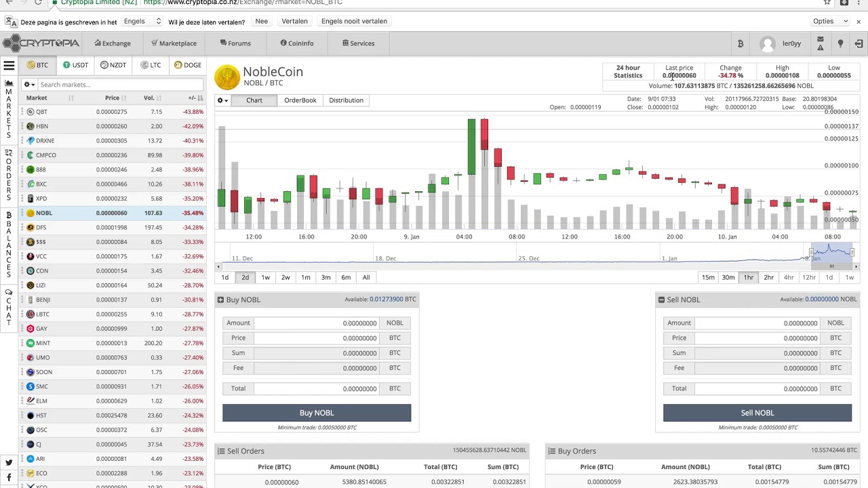Click Nee in the translate bar
Viewport: 868px width, 488px height.
(x=261, y=21)
